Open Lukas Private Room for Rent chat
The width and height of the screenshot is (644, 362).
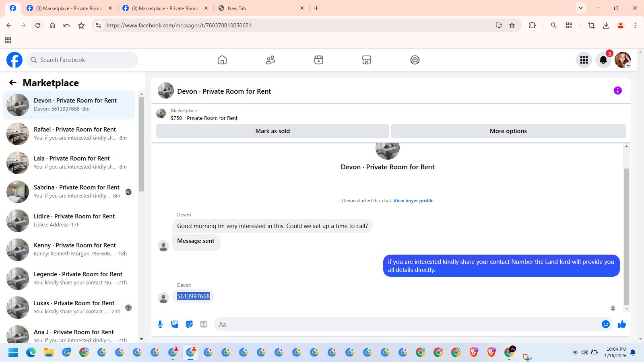[69, 308]
